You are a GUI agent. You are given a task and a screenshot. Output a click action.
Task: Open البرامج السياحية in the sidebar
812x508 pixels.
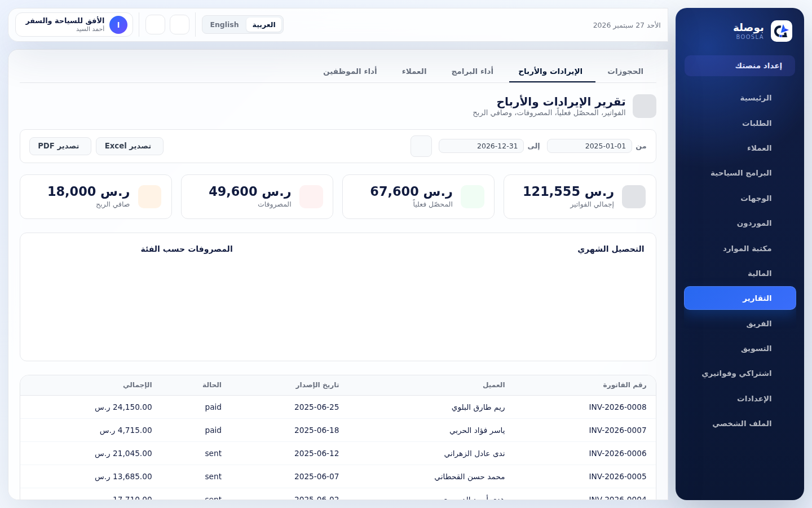point(740,173)
